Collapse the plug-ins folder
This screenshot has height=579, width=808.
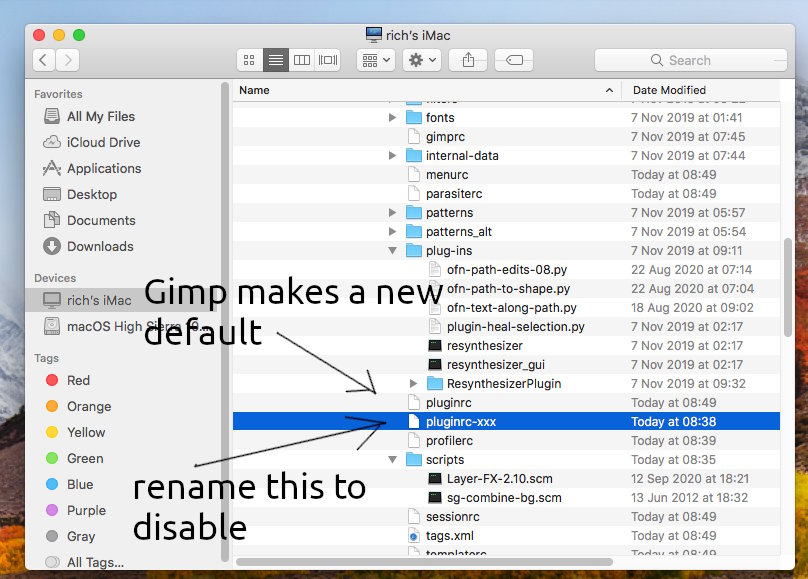pyautogui.click(x=392, y=251)
